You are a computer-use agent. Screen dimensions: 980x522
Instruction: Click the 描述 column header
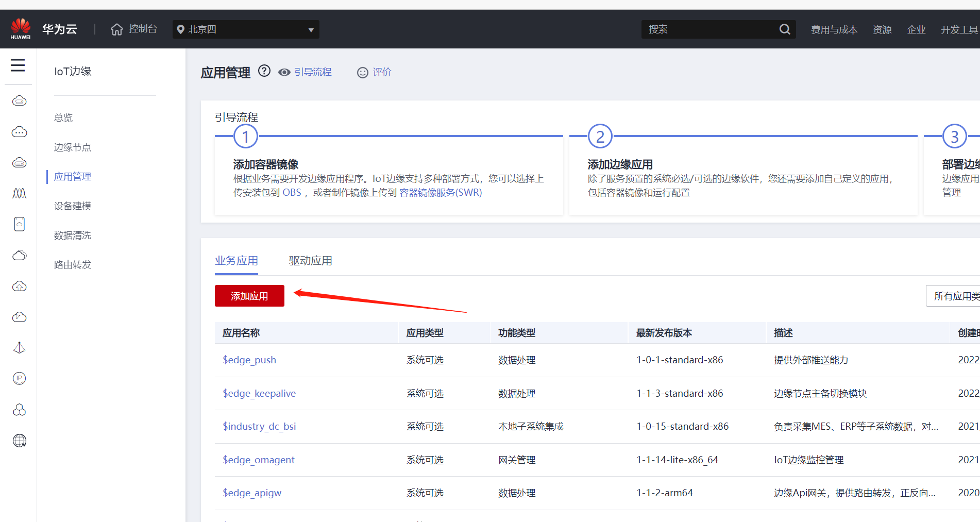pos(783,333)
